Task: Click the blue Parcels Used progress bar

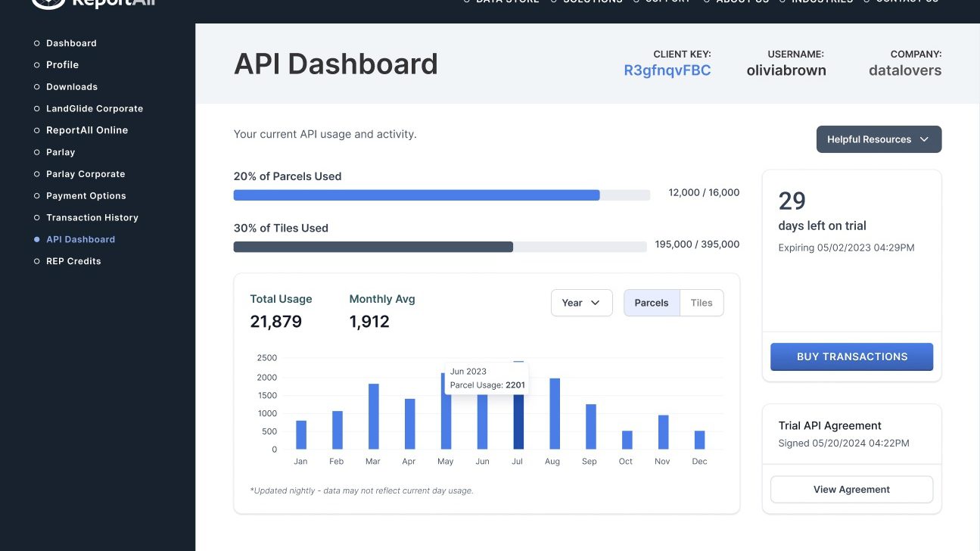Action: point(416,195)
